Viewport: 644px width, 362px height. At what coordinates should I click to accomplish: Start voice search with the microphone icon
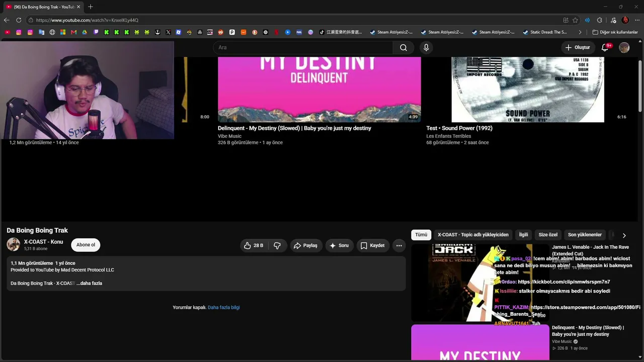426,47
